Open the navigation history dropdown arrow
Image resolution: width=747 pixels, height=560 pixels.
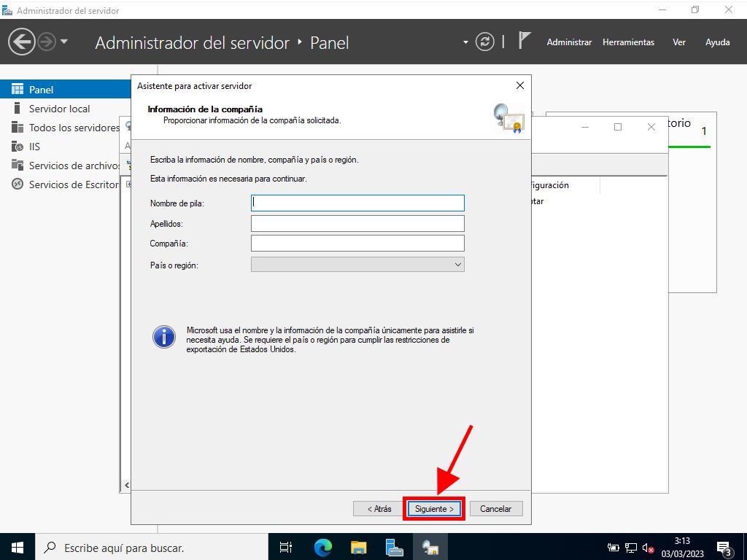(x=64, y=42)
